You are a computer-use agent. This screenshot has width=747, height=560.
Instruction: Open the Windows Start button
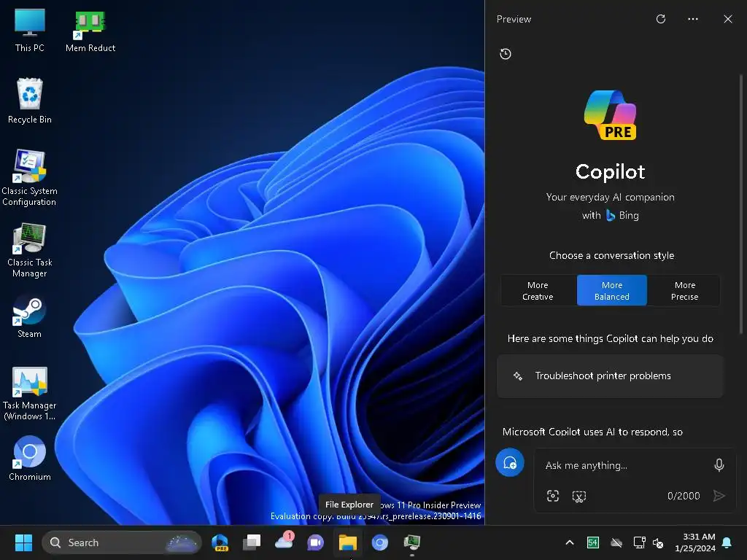[x=23, y=542]
